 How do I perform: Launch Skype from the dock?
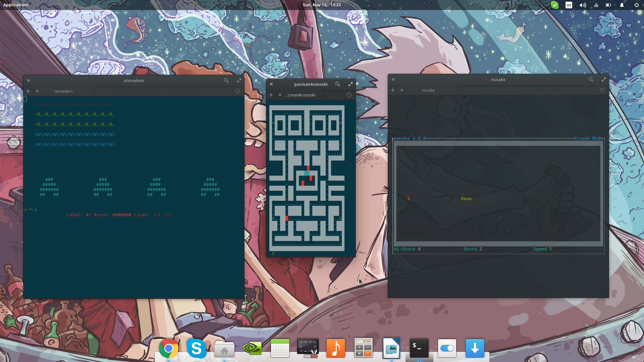click(x=196, y=349)
